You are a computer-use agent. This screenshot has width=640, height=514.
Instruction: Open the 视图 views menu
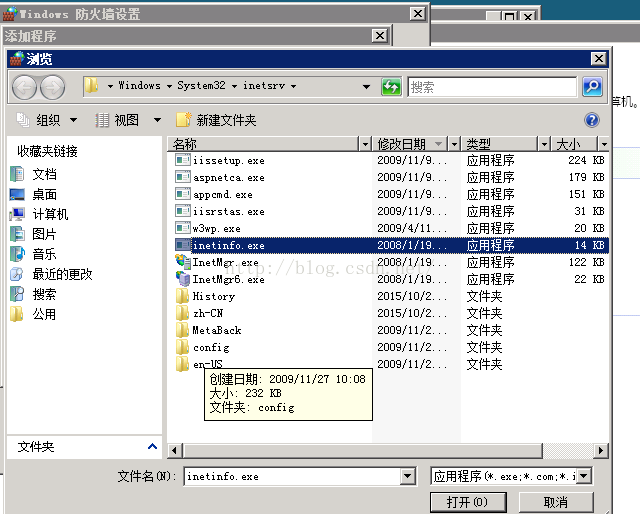tap(128, 120)
